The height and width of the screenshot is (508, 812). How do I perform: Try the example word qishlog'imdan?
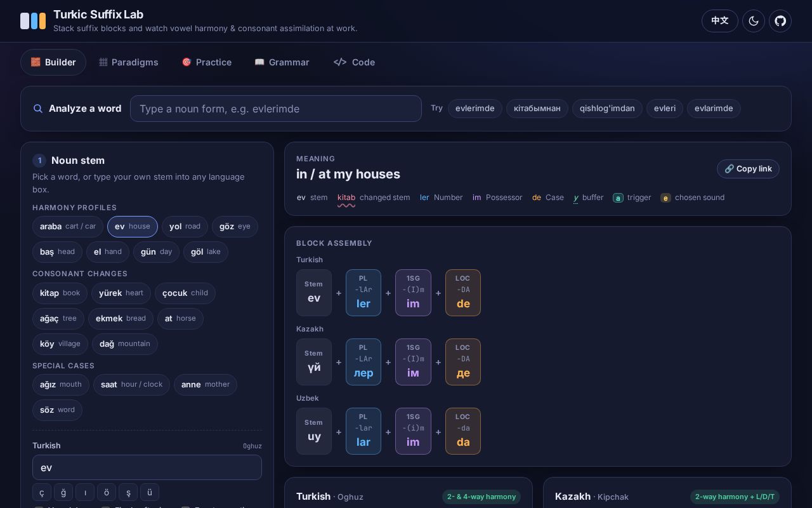[607, 109]
